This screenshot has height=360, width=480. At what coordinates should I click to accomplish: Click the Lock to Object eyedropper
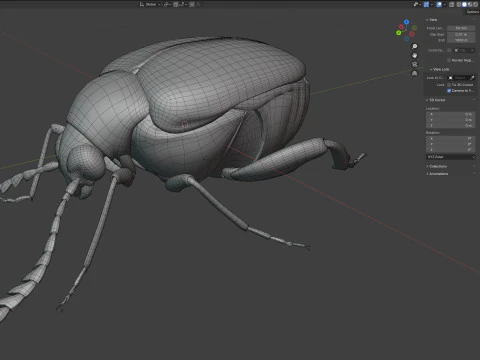[x=472, y=78]
